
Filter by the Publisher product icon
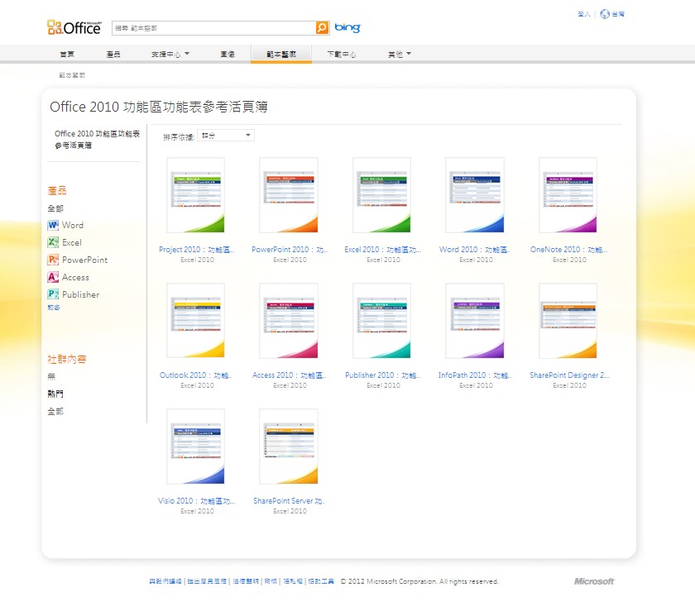coord(53,294)
